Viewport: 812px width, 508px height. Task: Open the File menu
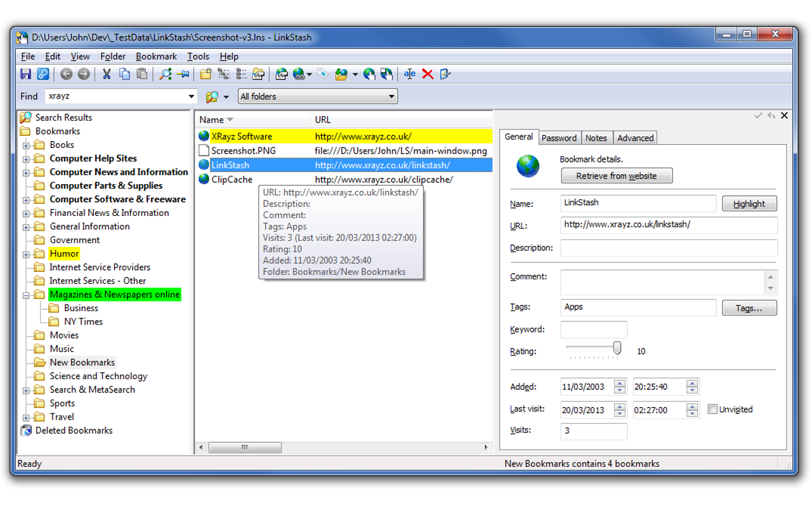tap(27, 57)
